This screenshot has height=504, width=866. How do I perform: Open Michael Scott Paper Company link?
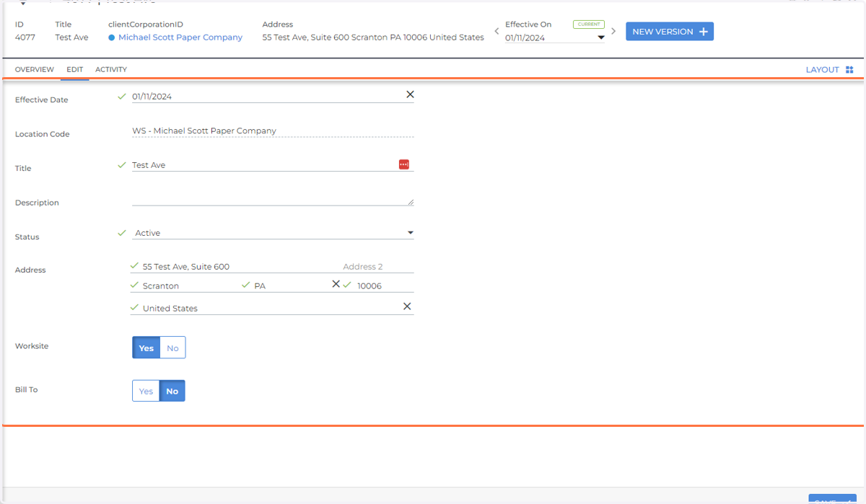pyautogui.click(x=180, y=37)
